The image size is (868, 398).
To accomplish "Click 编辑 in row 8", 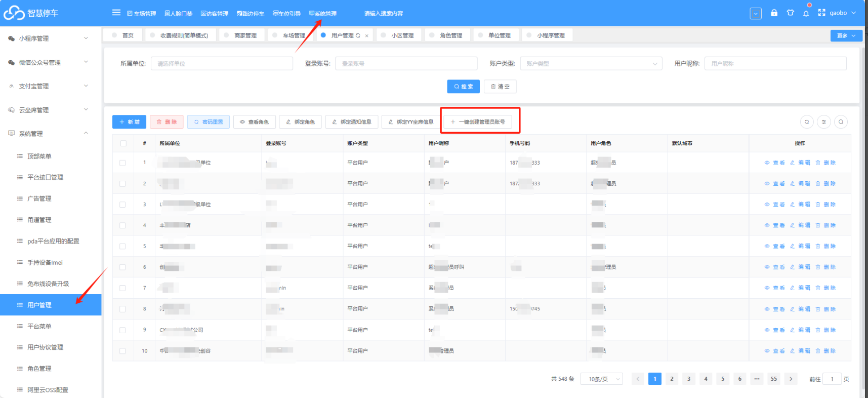I will click(x=800, y=309).
